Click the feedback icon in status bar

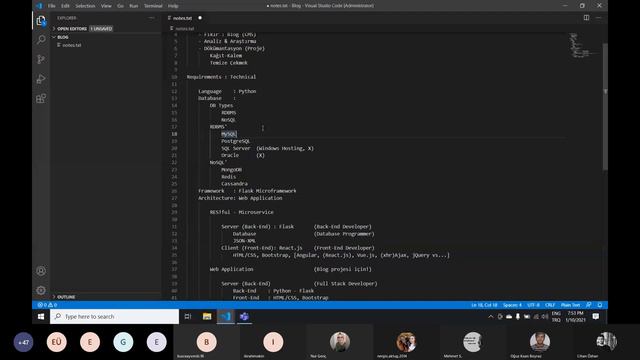click(589, 305)
